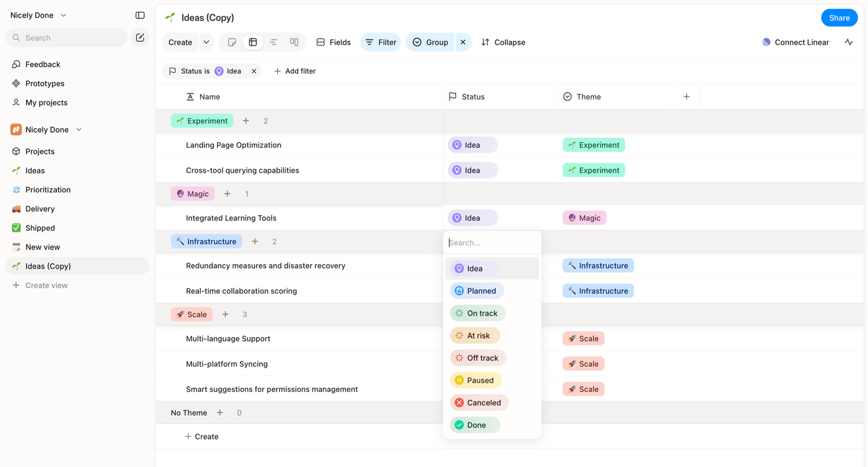Click the Share button
Screen dimensions: 868x467
click(839, 18)
